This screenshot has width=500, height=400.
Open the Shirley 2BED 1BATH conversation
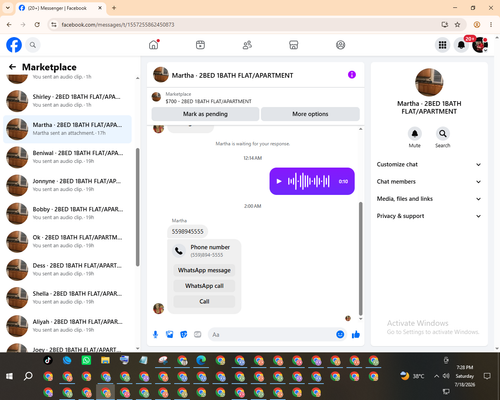click(67, 101)
